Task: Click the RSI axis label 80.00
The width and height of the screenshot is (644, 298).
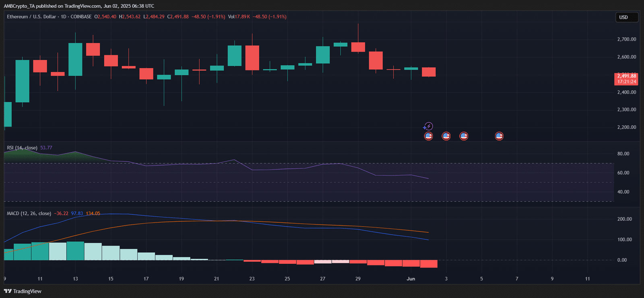Action: (623, 154)
